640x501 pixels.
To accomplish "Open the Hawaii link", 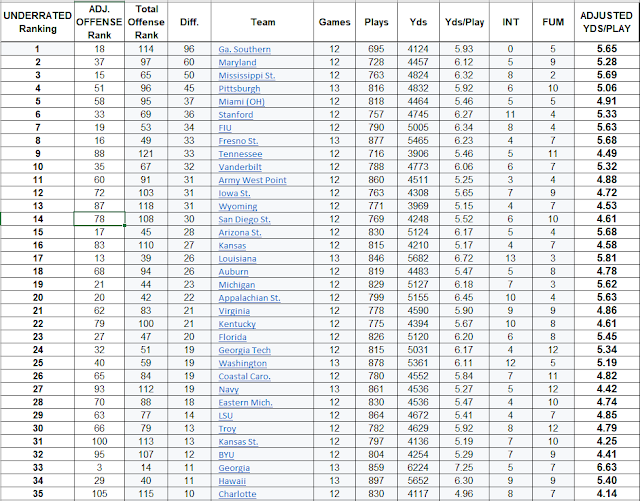I will 232,481.
